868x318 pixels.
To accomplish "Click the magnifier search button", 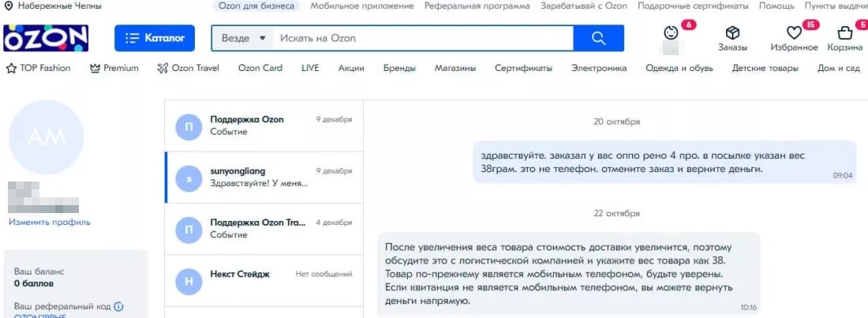I will point(598,38).
